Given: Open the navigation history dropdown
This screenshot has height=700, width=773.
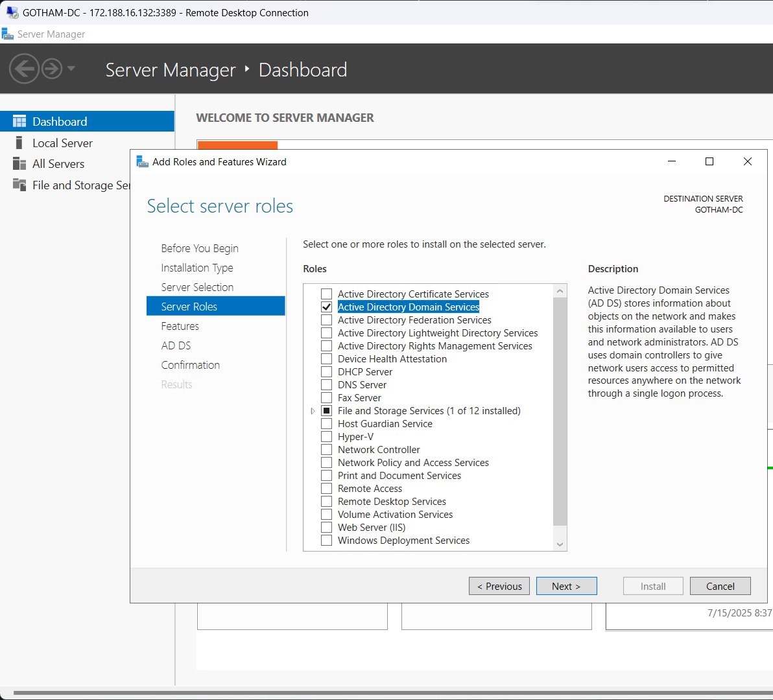Looking at the screenshot, I should point(71,69).
